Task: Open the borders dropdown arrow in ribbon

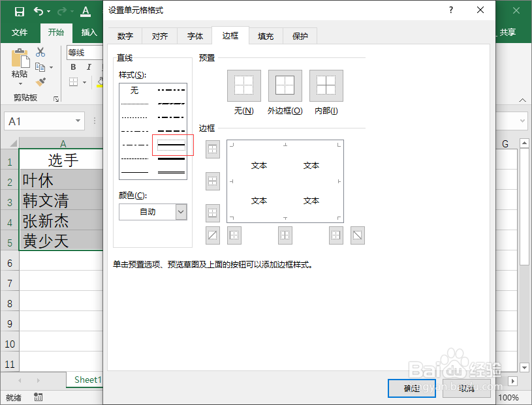Action: pyautogui.click(x=84, y=82)
